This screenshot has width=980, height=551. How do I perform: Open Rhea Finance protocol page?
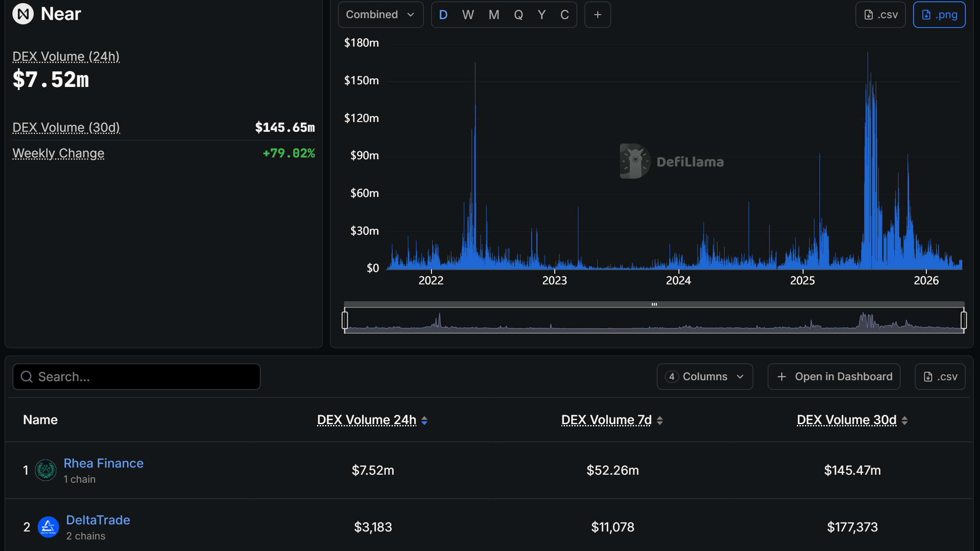[104, 463]
